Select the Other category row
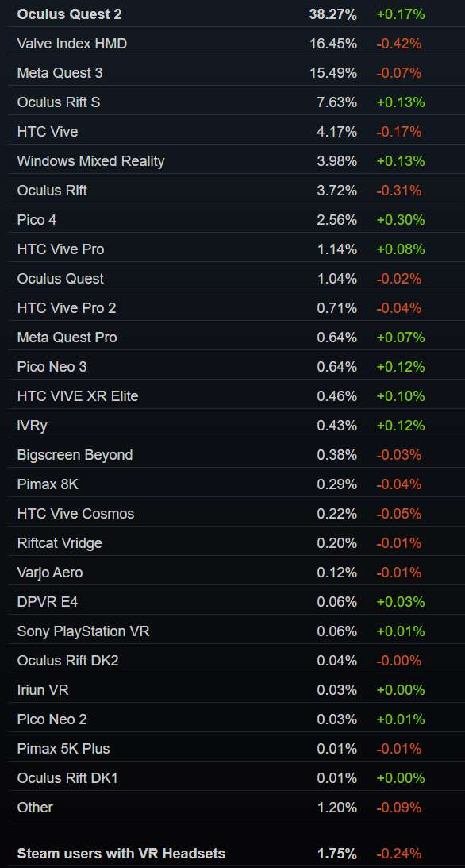Screen dimensions: 465x868 click(x=236, y=807)
